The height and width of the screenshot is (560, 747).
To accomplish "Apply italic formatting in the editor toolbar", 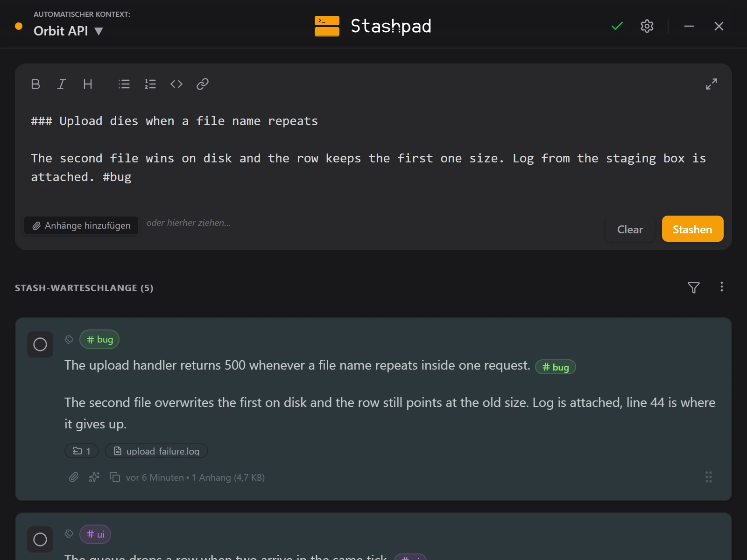I will [61, 84].
